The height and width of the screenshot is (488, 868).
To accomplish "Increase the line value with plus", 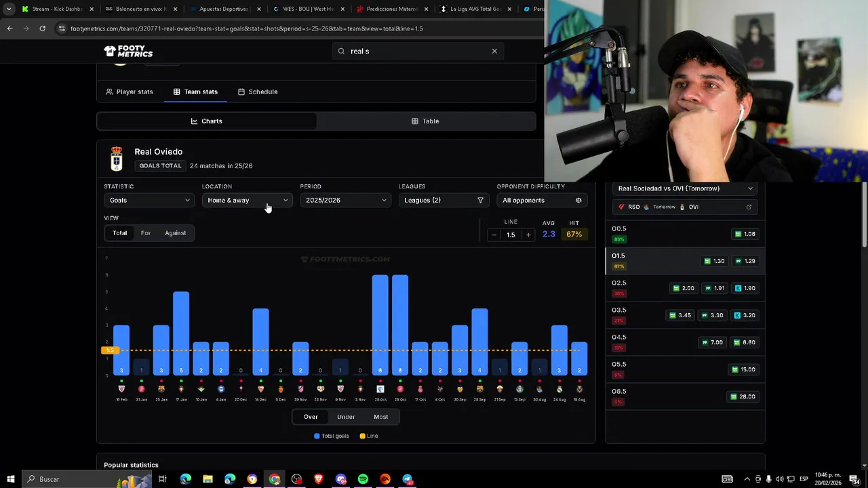I will click(x=528, y=235).
